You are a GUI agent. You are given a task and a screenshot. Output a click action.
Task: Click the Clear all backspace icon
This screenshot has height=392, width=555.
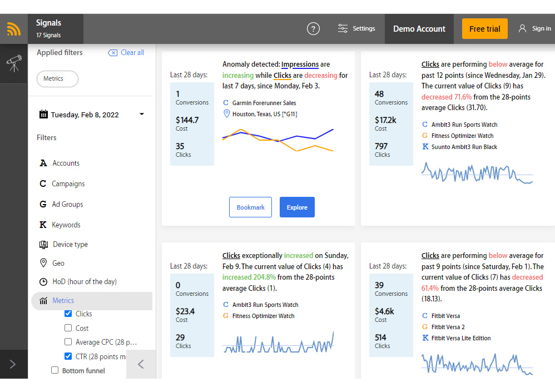pos(112,53)
